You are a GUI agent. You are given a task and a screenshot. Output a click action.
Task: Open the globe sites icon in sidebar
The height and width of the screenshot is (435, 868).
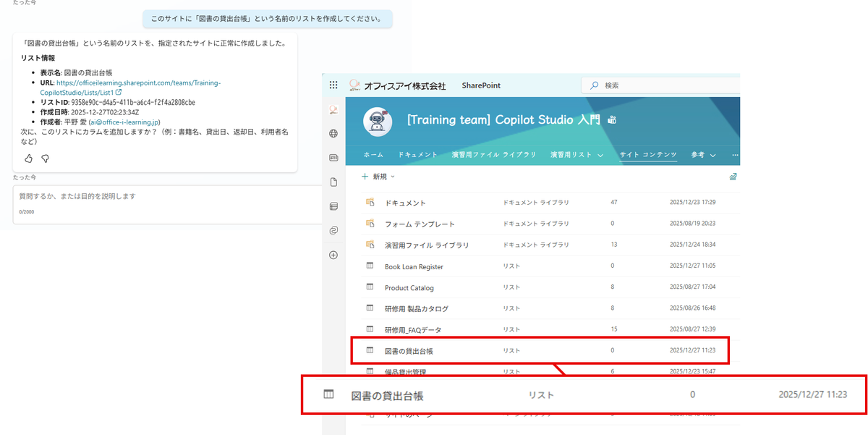tap(333, 133)
